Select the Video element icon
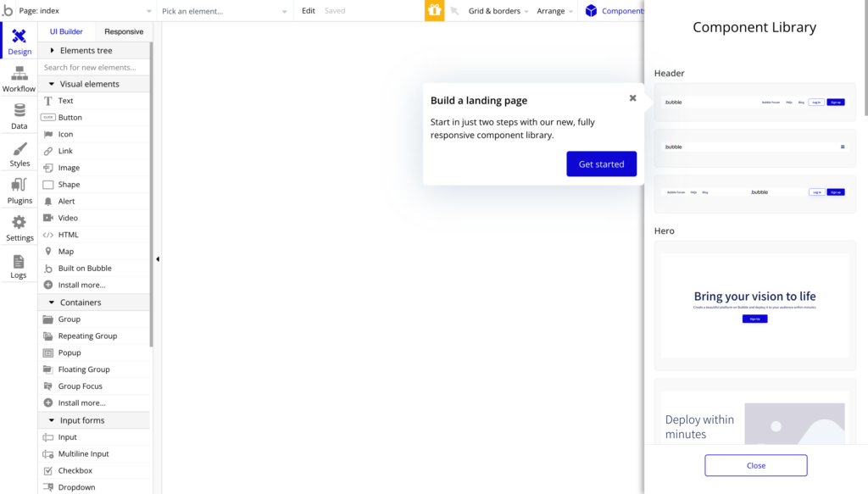Screen dimensions: 868x494 [48, 218]
